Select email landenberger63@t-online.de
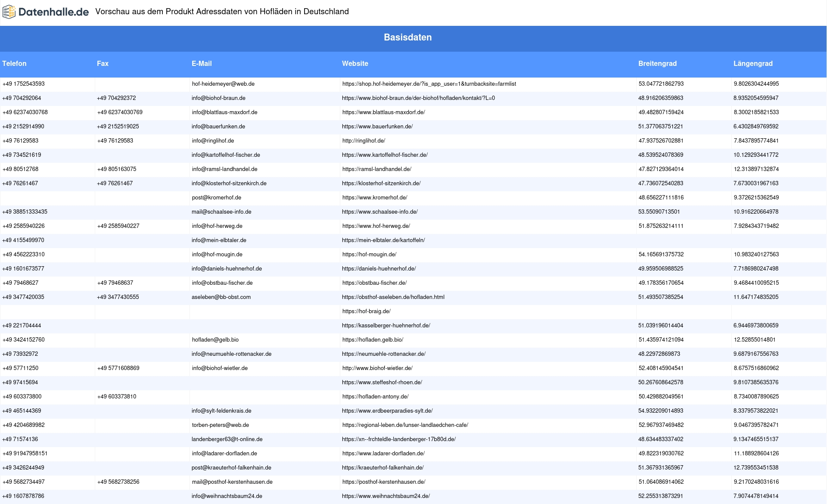827x504 pixels. (227, 439)
